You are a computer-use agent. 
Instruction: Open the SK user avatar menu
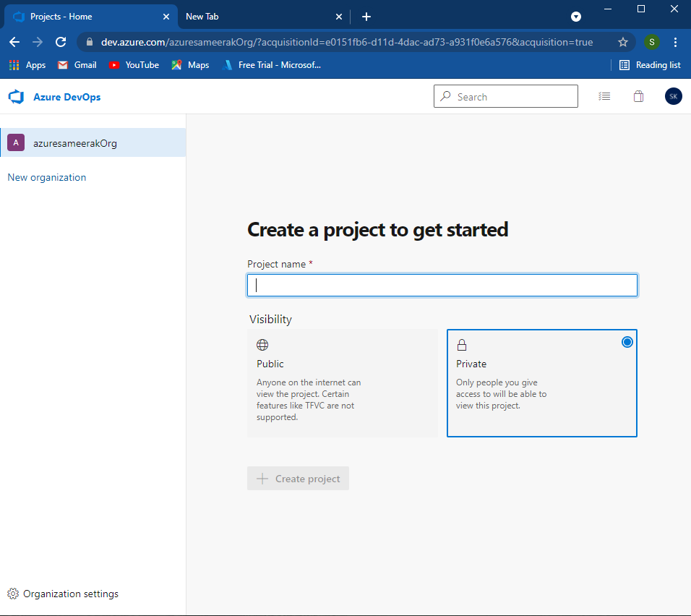pos(673,95)
